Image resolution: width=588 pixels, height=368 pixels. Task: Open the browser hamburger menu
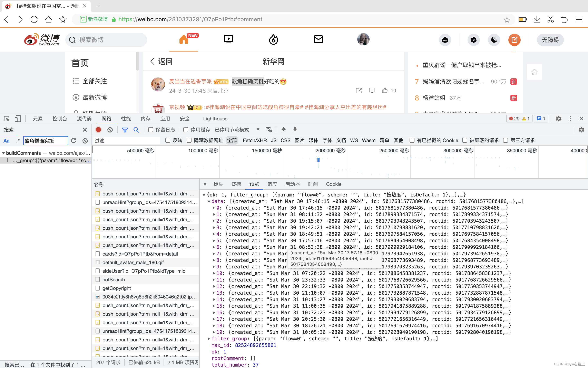[579, 19]
